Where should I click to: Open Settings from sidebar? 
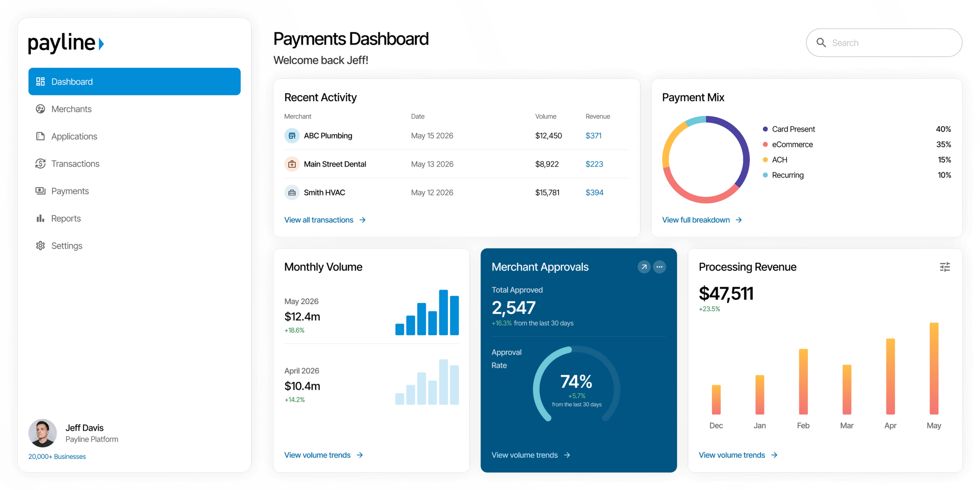(134, 245)
